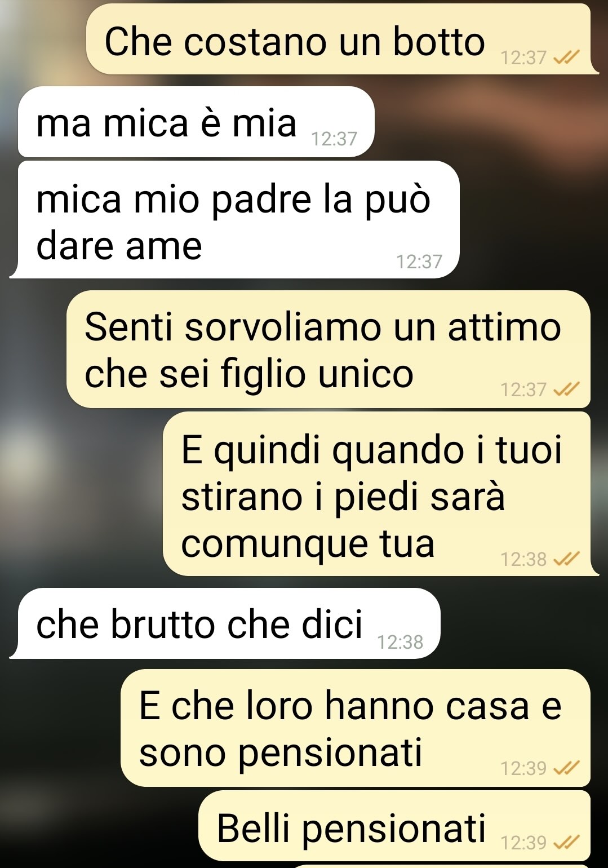Tap the blurred chat wallpaper beside 'ma mica è mia'
This screenshot has height=868, width=608.
click(x=490, y=122)
